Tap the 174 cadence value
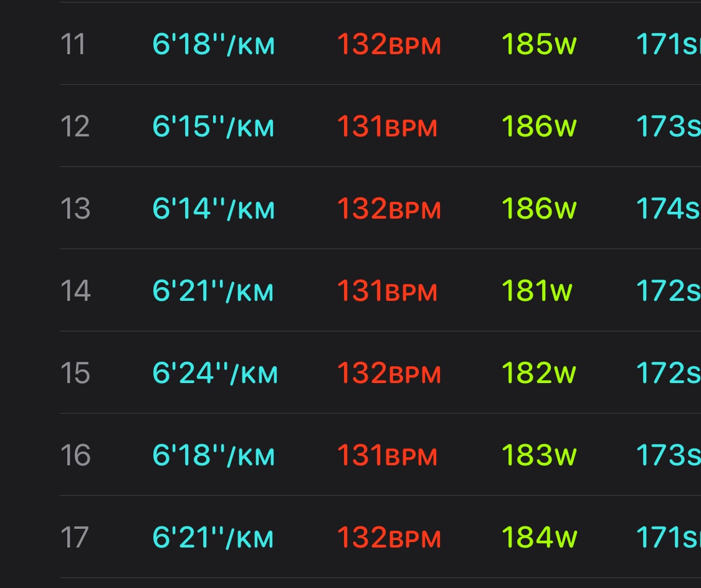Image resolution: width=701 pixels, height=588 pixels. (669, 209)
